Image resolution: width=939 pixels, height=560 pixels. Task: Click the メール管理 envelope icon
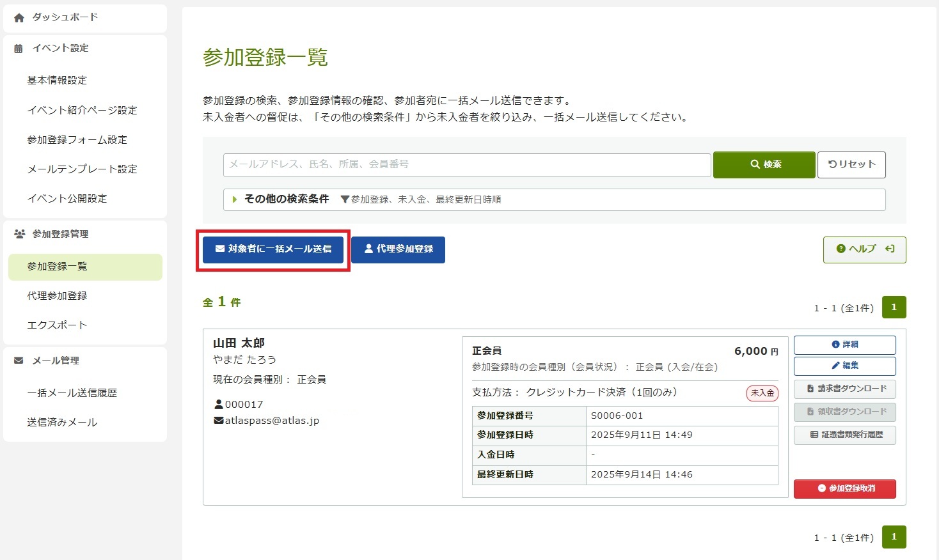pos(19,361)
